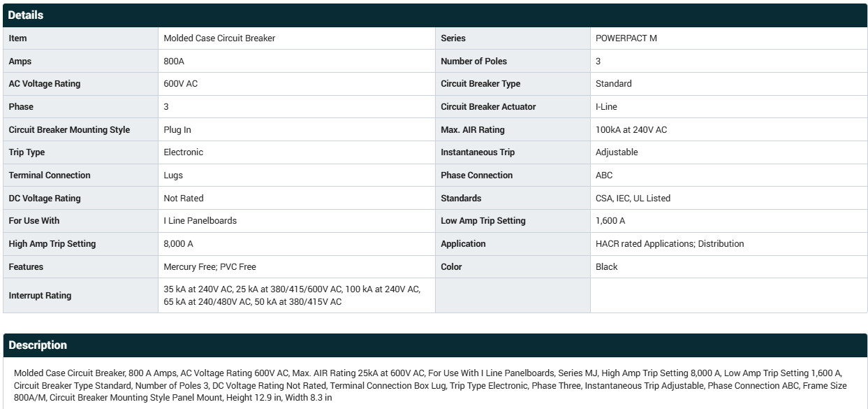Select the "Item" row label
This screenshot has width=868, height=409.
(18, 38)
